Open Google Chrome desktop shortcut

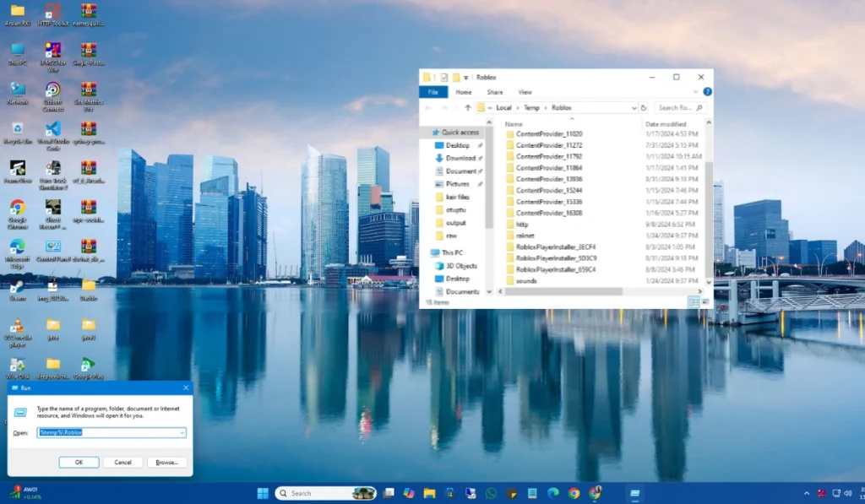[x=17, y=208]
